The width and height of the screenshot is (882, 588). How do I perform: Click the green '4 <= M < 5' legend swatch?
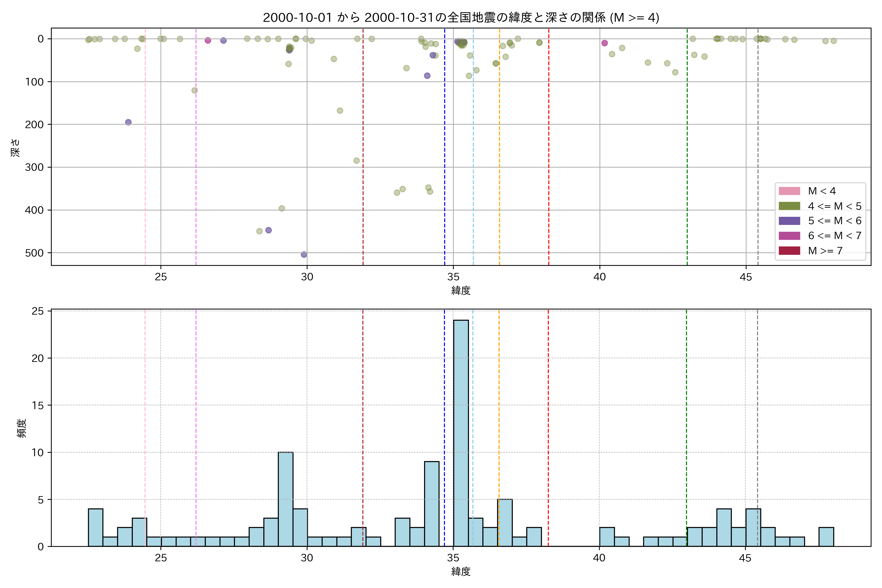tap(789, 206)
